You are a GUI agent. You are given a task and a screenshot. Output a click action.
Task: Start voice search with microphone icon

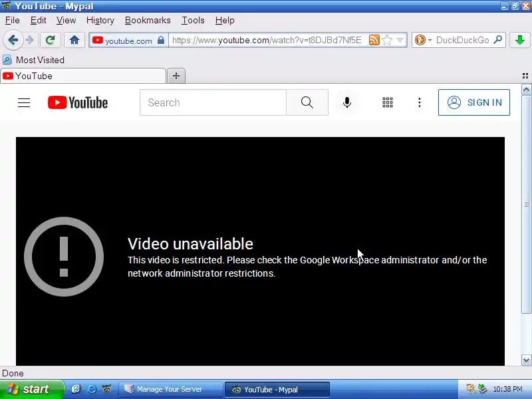pyautogui.click(x=346, y=102)
